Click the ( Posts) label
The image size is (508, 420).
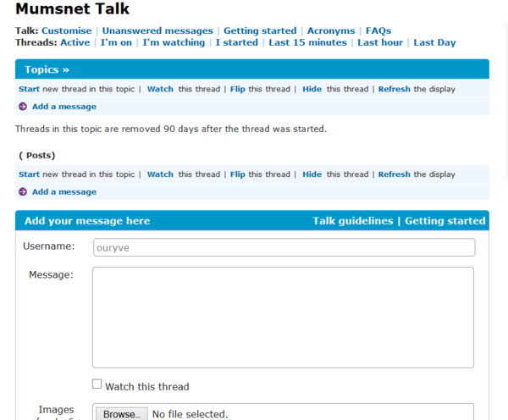37,156
